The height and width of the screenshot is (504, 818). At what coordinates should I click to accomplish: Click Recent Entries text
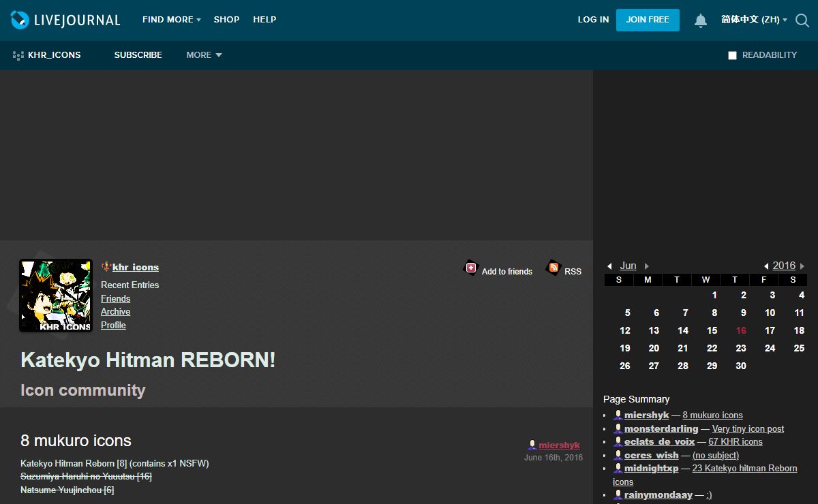click(130, 285)
